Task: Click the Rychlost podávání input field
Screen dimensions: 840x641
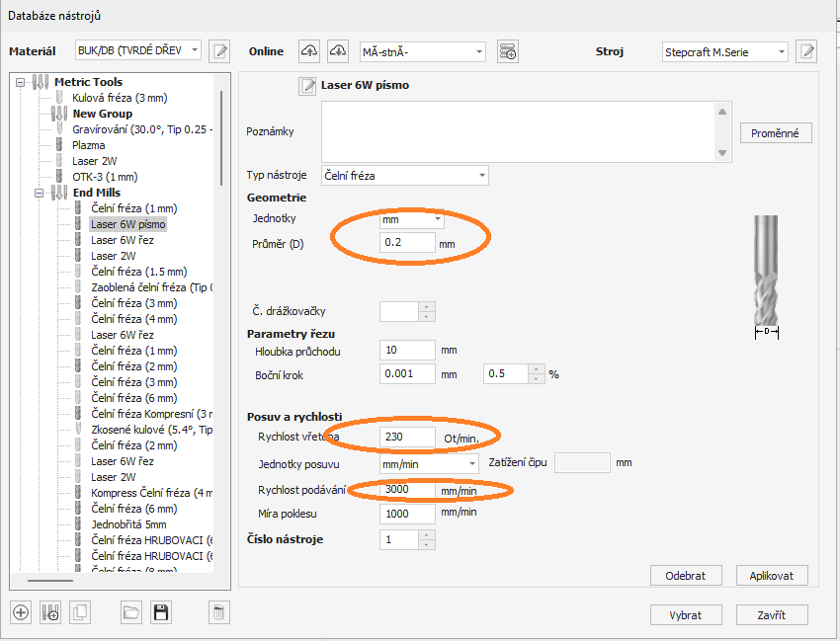Action: (x=407, y=490)
